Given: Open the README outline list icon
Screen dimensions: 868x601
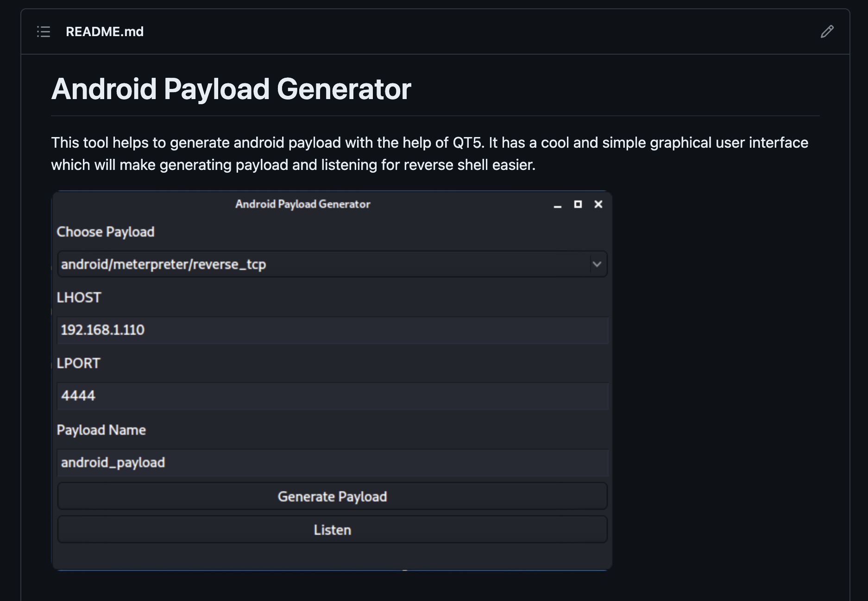Looking at the screenshot, I should [x=44, y=31].
